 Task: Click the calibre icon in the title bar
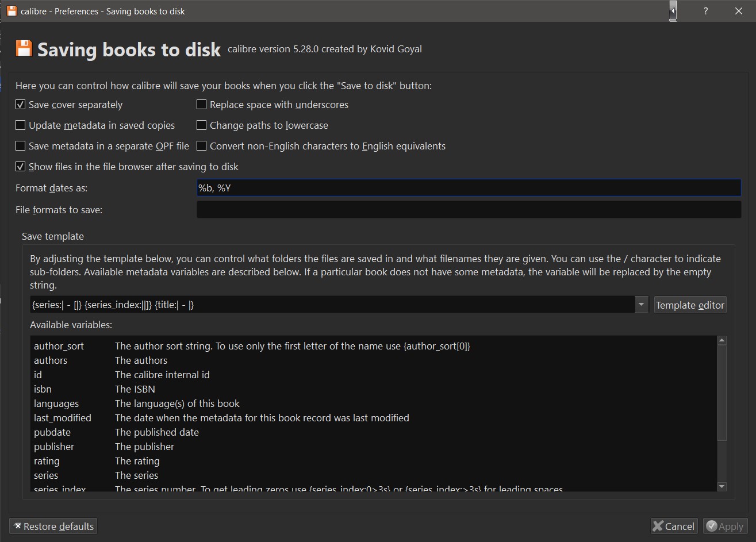[x=11, y=11]
